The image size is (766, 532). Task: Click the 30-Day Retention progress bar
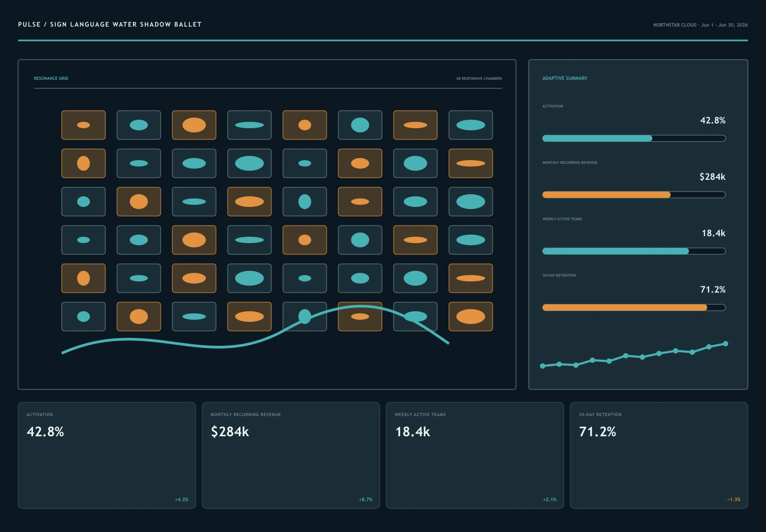pyautogui.click(x=634, y=307)
